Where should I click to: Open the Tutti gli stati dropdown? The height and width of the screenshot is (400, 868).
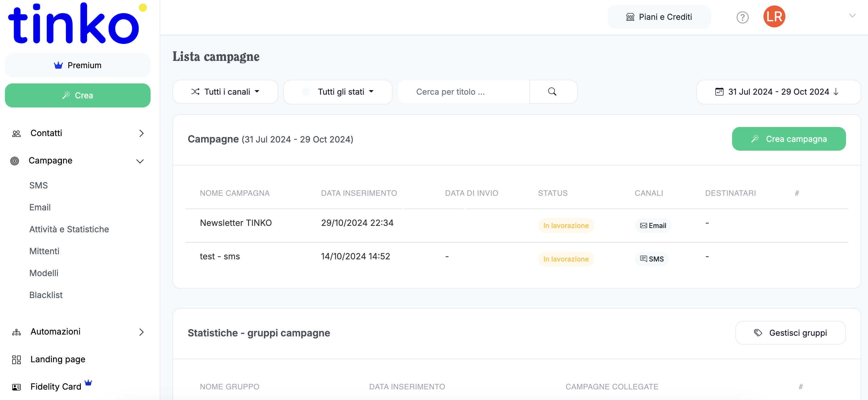point(338,92)
